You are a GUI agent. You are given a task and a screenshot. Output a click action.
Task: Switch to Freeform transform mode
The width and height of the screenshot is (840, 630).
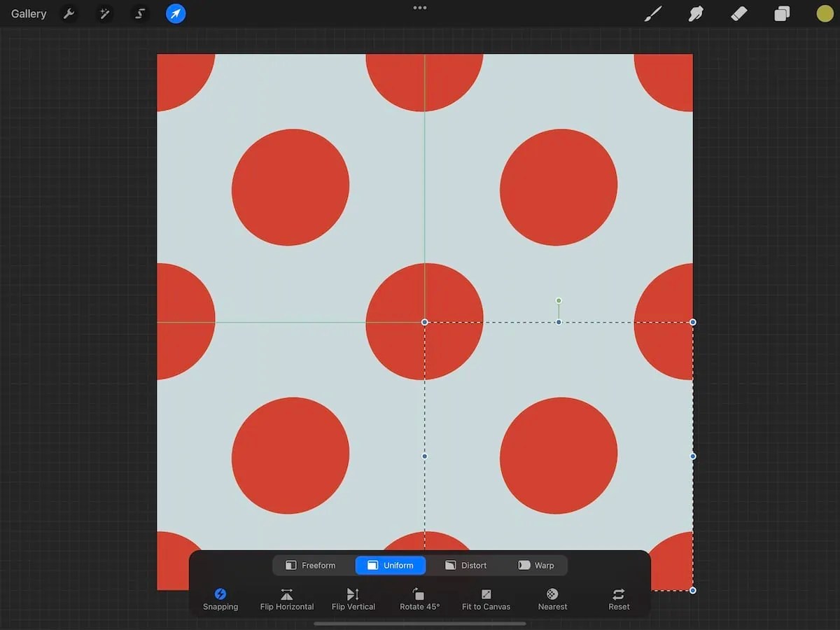pyautogui.click(x=311, y=565)
